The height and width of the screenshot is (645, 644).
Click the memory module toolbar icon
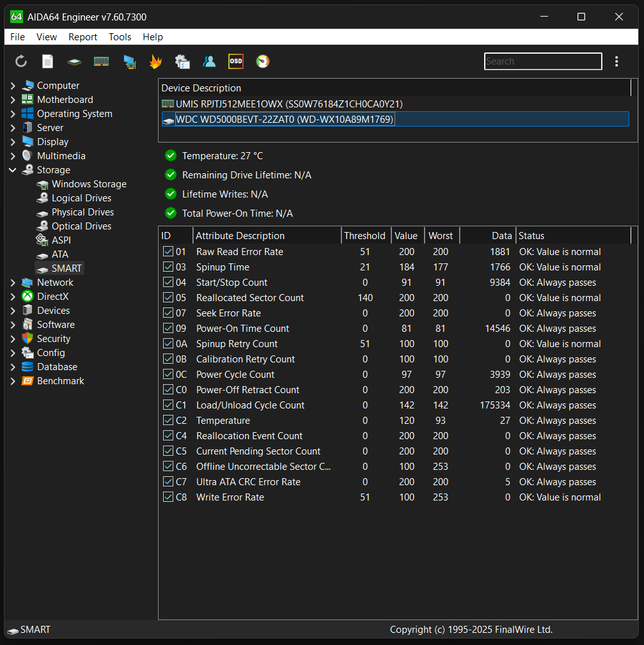(102, 61)
